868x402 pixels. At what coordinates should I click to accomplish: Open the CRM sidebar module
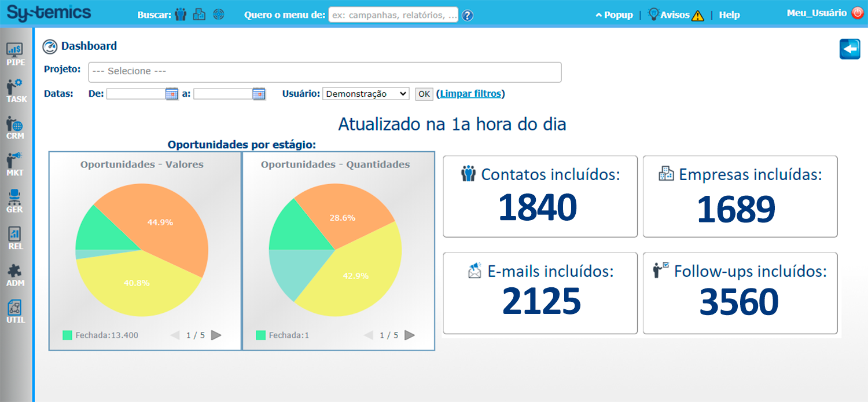point(16,127)
